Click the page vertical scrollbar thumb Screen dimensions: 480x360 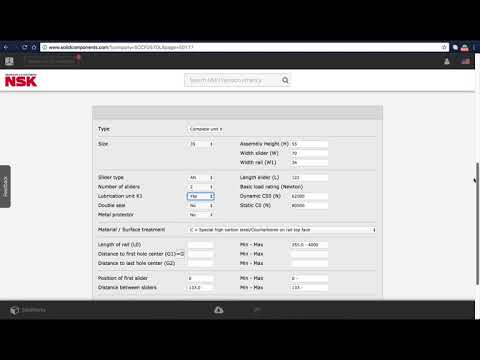click(478, 223)
